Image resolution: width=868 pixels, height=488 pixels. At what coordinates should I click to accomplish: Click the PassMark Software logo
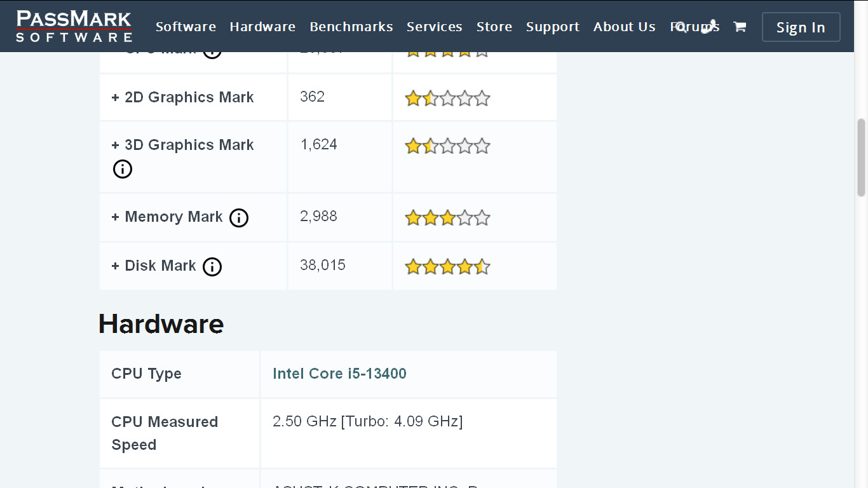[x=74, y=26]
